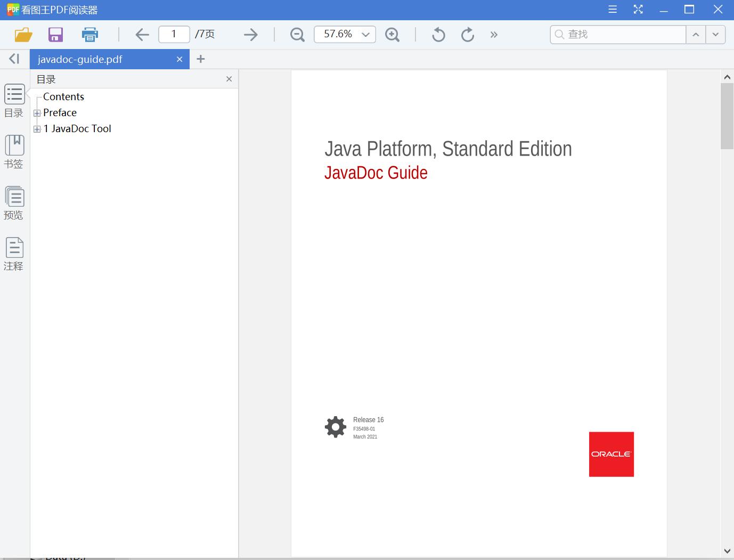The width and height of the screenshot is (734, 560).
Task: Zoom in with plus magnifier
Action: click(392, 35)
